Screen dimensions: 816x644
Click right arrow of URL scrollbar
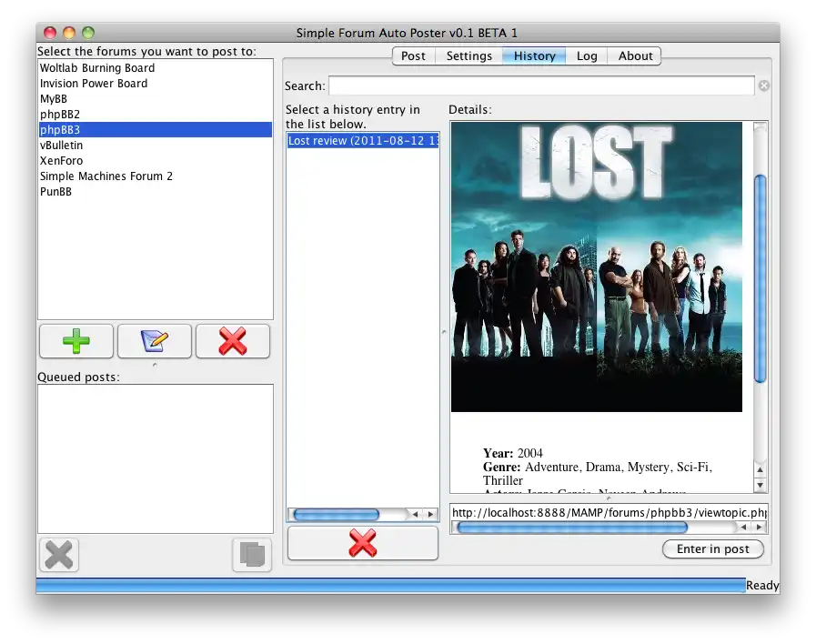point(760,528)
